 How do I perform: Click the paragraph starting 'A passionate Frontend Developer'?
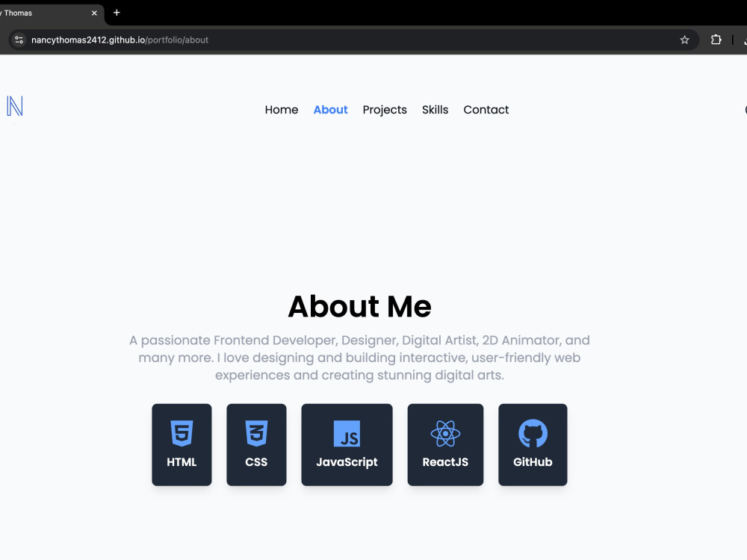pos(360,358)
